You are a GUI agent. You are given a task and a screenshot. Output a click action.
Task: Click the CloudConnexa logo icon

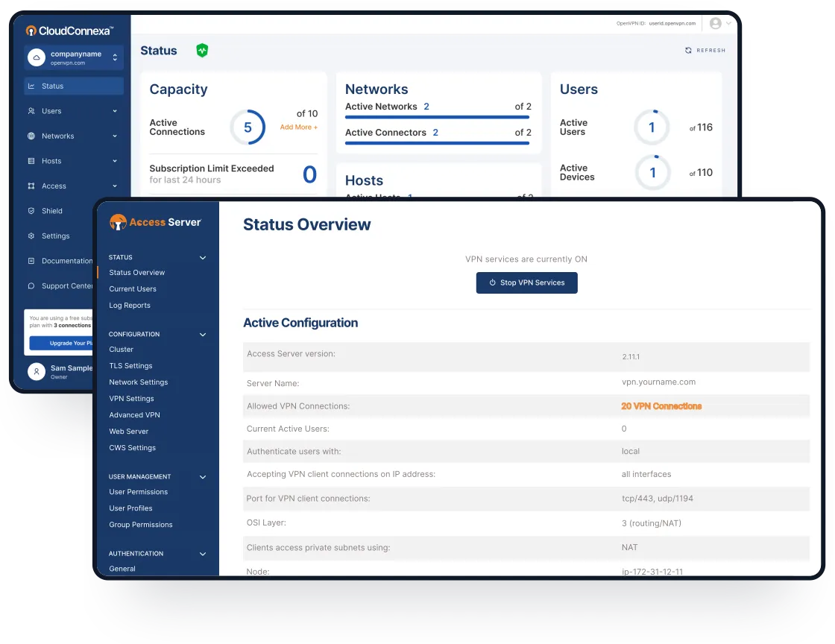tap(31, 31)
